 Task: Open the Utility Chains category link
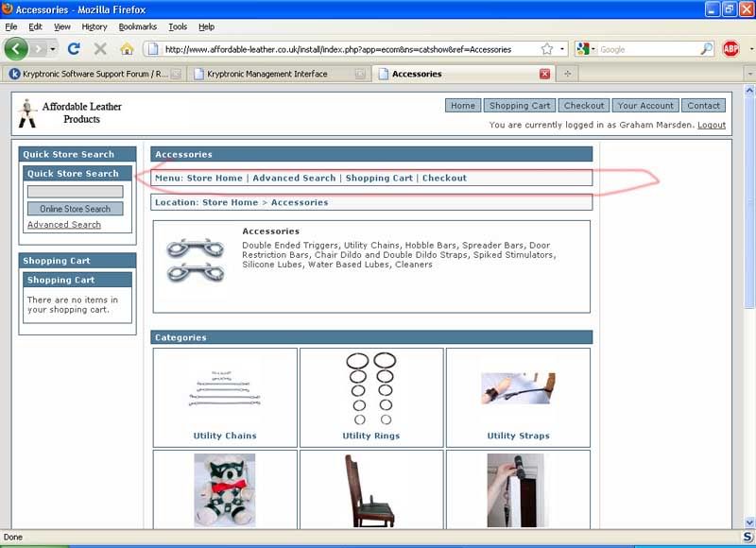tap(225, 436)
